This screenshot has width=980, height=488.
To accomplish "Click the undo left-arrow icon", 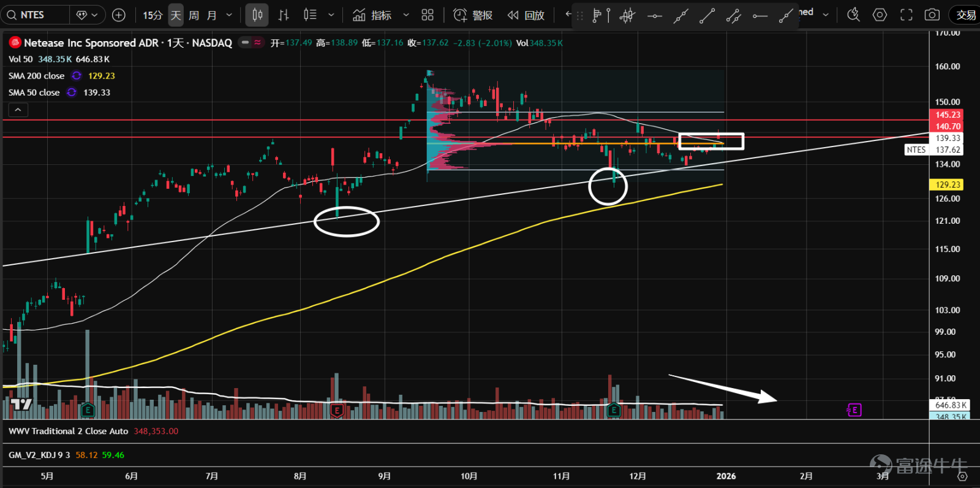I will [x=568, y=14].
